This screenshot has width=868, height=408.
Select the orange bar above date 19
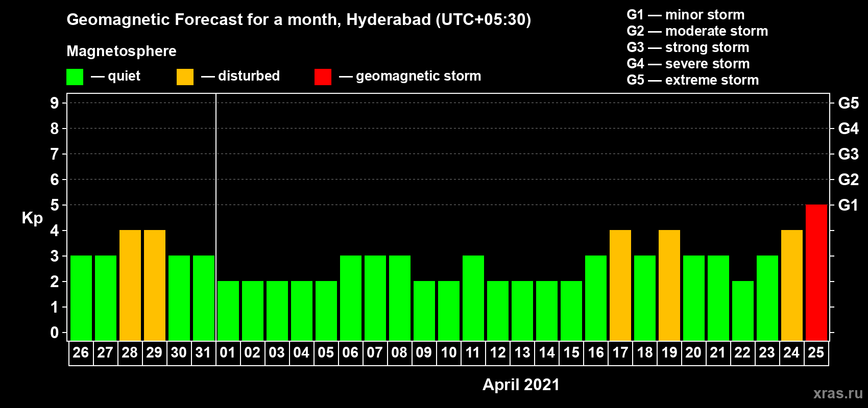coord(669,285)
